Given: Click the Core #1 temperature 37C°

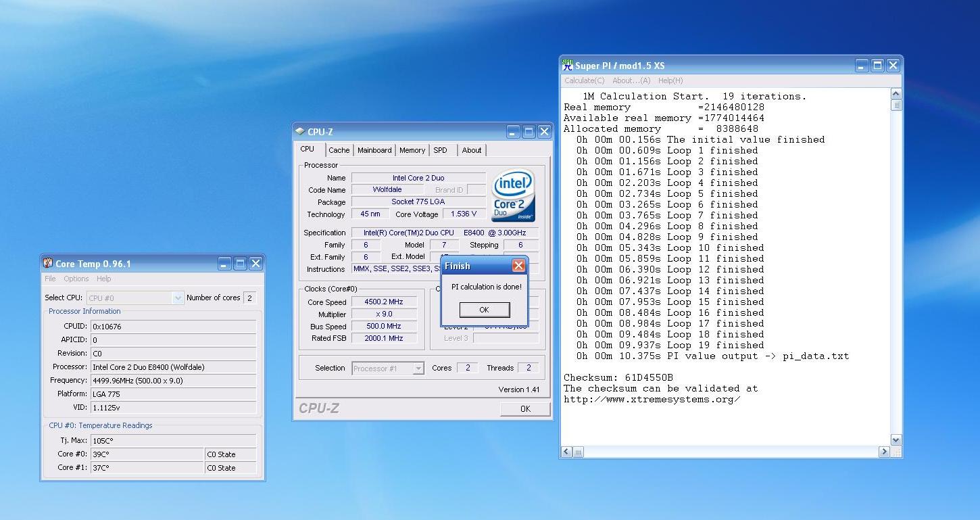Looking at the screenshot, I should 147,467.
